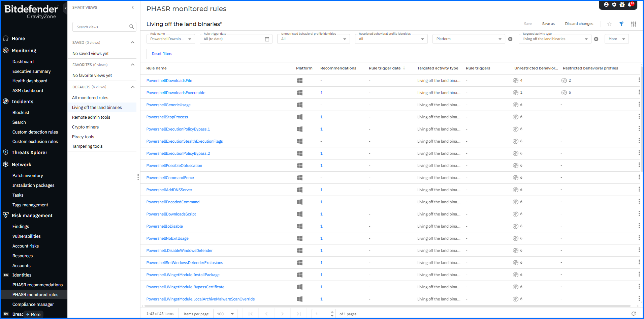The height and width of the screenshot is (319, 644).
Task: Toggle the blue filter funnel icon
Action: 621,24
